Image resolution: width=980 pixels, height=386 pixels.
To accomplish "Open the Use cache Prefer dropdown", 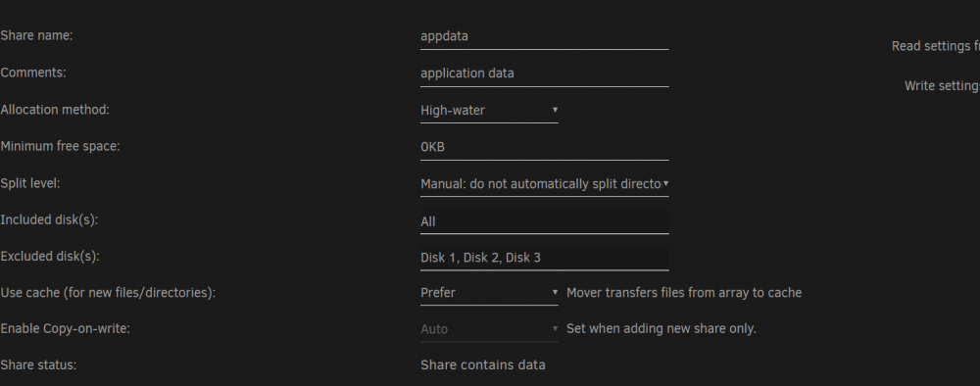I will click(489, 292).
